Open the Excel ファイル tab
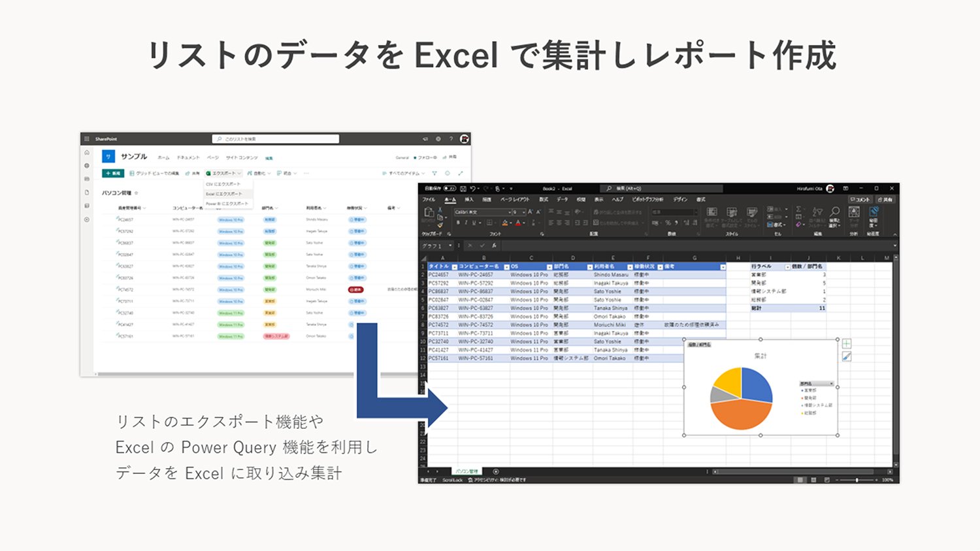Image resolution: width=980 pixels, height=551 pixels. (x=429, y=199)
